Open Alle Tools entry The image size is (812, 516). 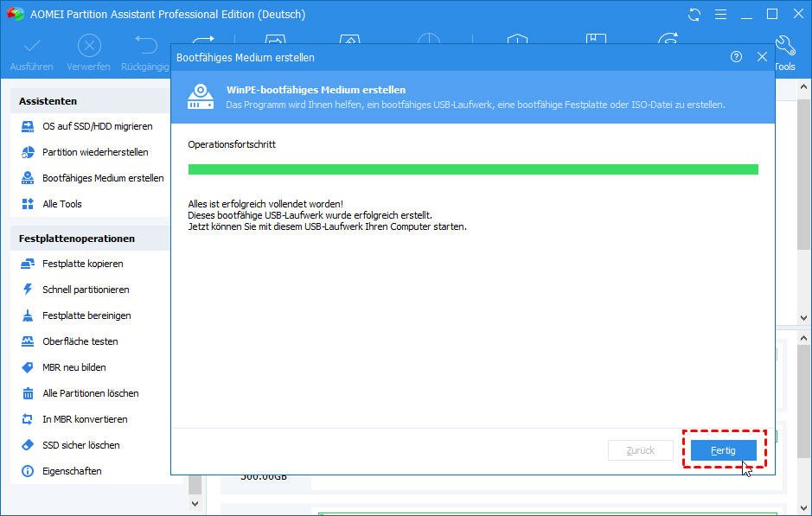62,204
